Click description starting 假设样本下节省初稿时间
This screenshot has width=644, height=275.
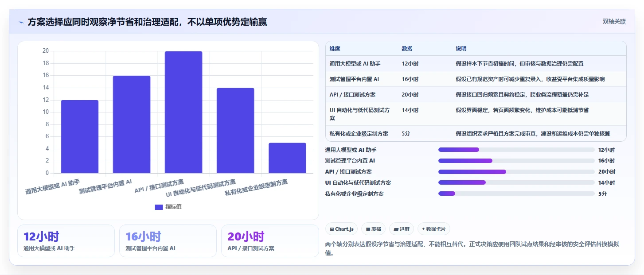pyautogui.click(x=519, y=64)
